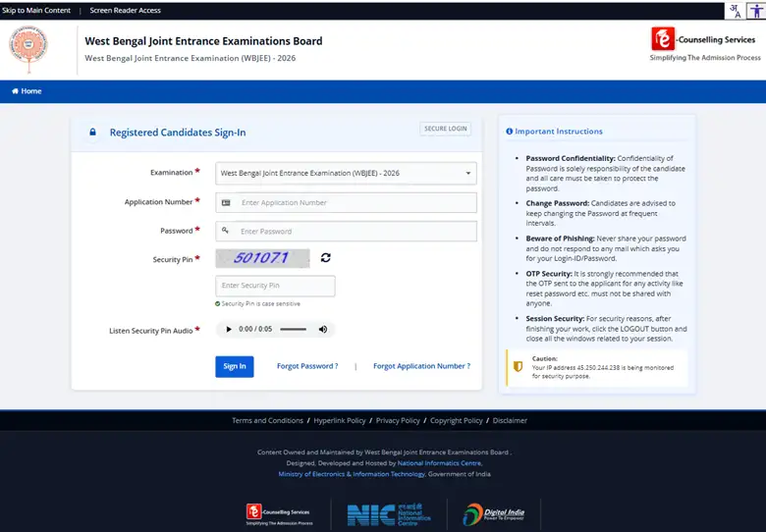The image size is (766, 532).
Task: Refresh the security pin captcha
Action: [x=326, y=258]
